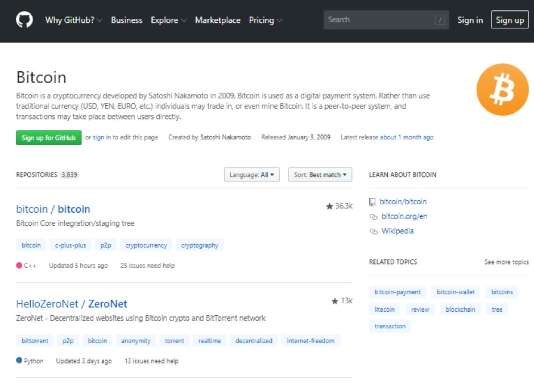Click the link icon beside bitcoin.org/en
534x392 pixels.
point(373,217)
